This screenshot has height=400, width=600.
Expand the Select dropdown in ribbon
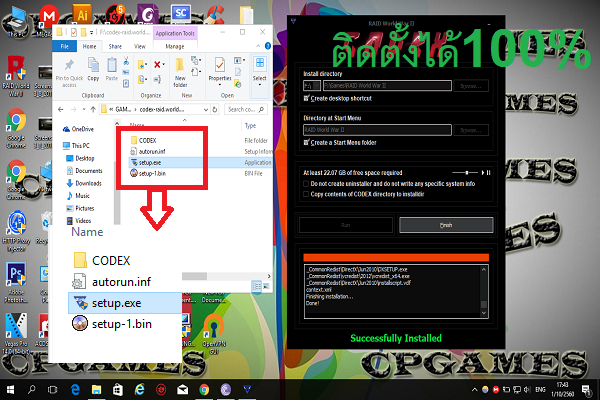259,85
